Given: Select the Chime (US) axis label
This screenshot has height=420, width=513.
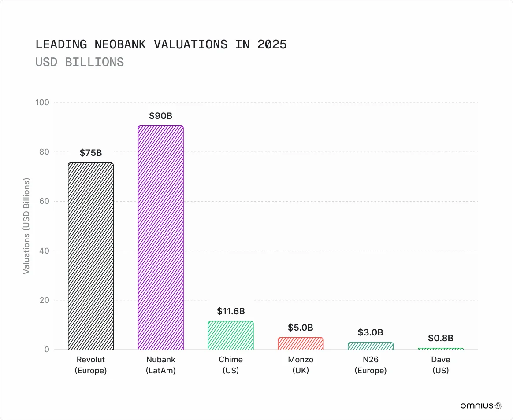Looking at the screenshot, I should [x=230, y=365].
